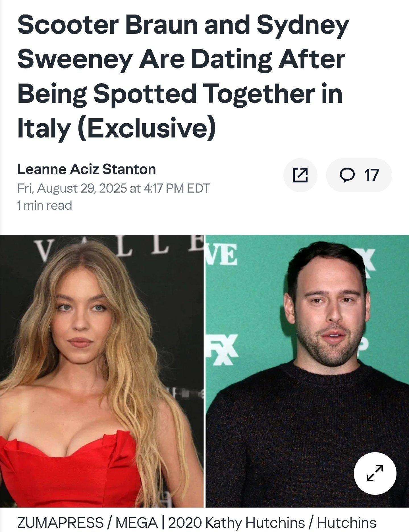Select the words "Scooter Braun" in headline
Image resolution: width=409 pixels, height=532 pixels.
pos(108,24)
